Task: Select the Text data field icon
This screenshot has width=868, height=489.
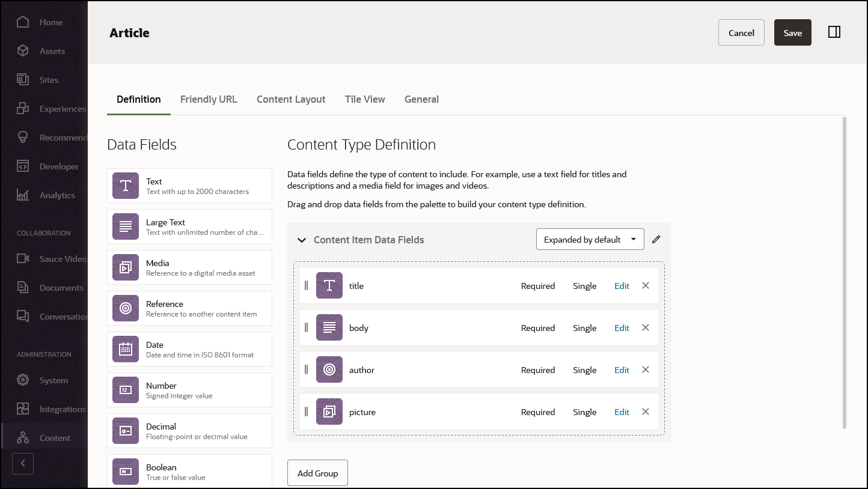Action: point(125,186)
